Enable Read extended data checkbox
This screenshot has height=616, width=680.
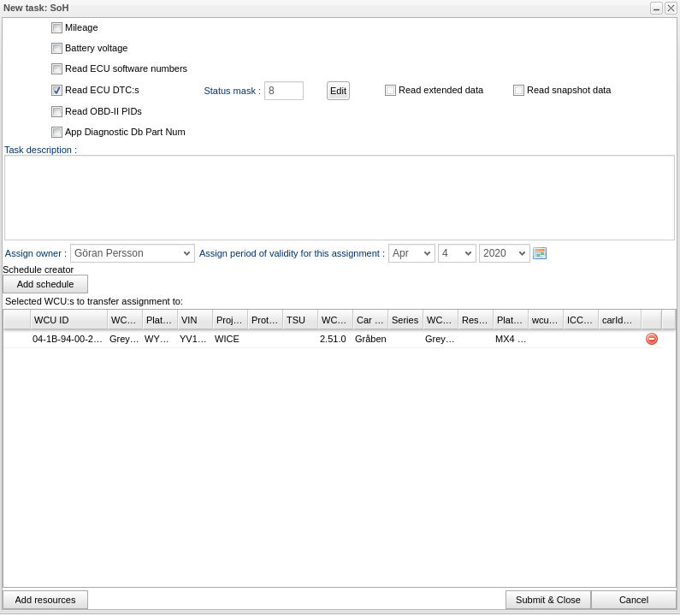(x=391, y=91)
